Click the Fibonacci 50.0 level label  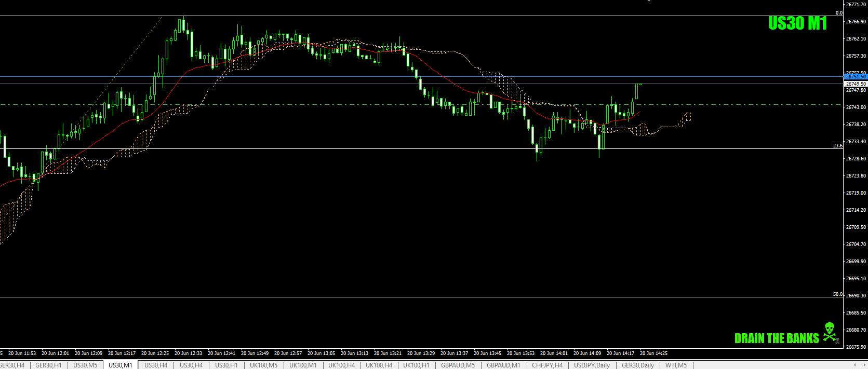point(838,294)
